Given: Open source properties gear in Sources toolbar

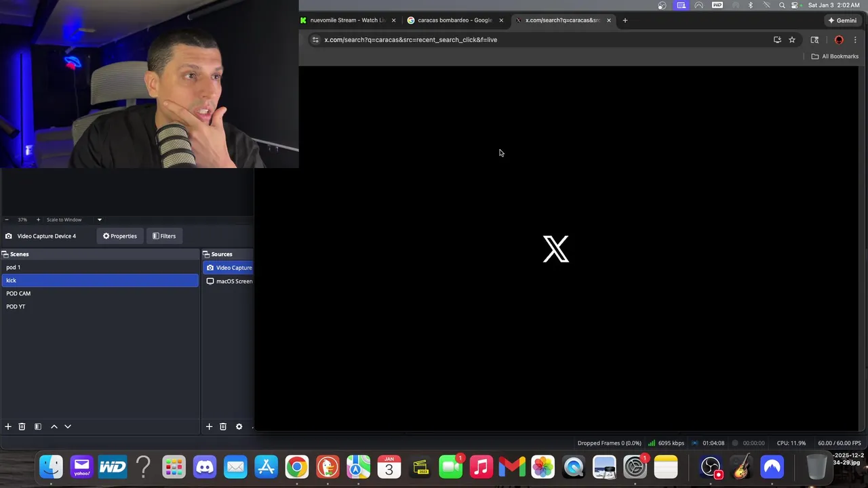Looking at the screenshot, I should tap(239, 426).
